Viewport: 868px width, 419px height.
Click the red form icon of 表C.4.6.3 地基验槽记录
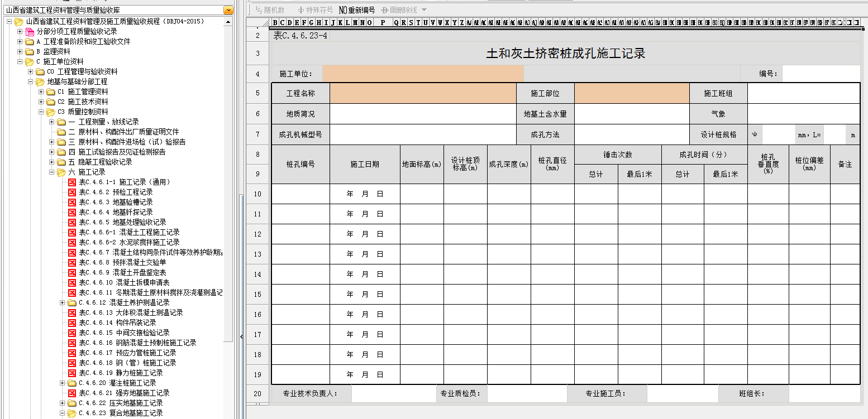click(72, 202)
